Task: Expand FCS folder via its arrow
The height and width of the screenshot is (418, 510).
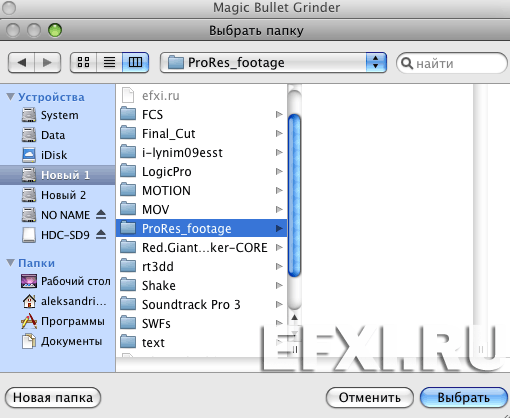Action: 279,115
